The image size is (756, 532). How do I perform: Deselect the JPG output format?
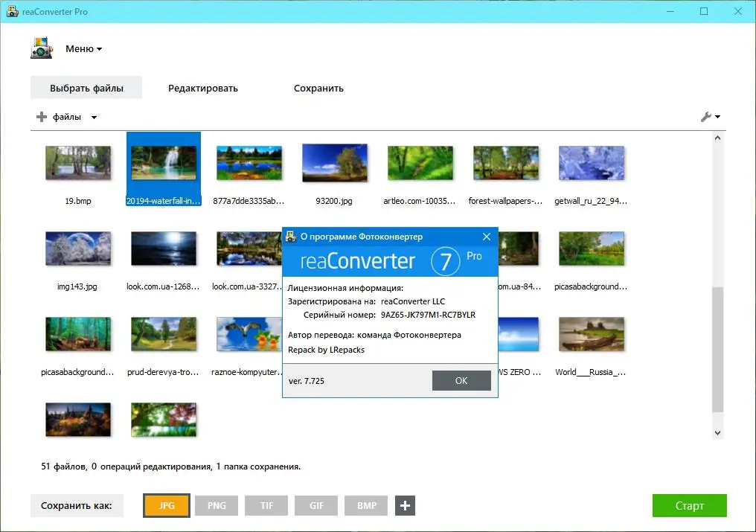(166, 505)
